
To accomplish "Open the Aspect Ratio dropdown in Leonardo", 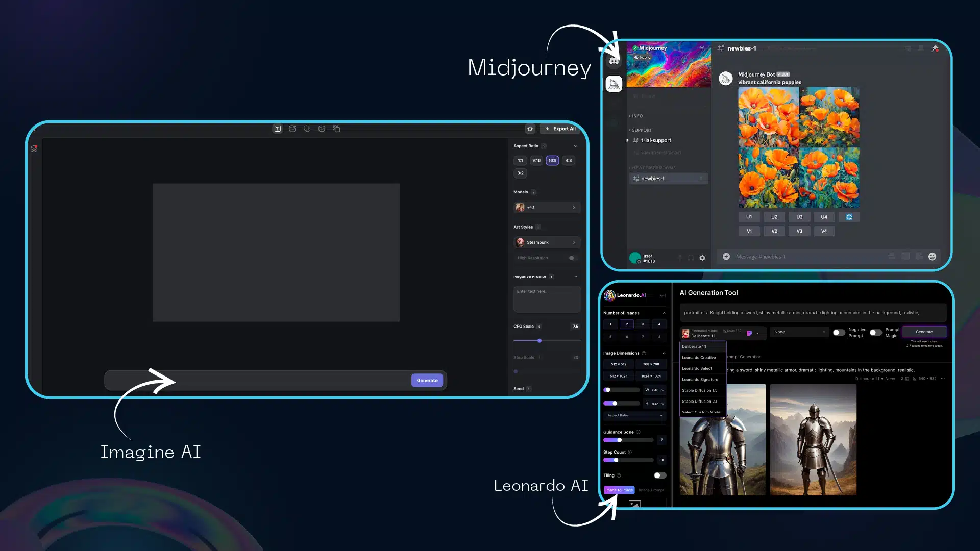I will coord(634,416).
